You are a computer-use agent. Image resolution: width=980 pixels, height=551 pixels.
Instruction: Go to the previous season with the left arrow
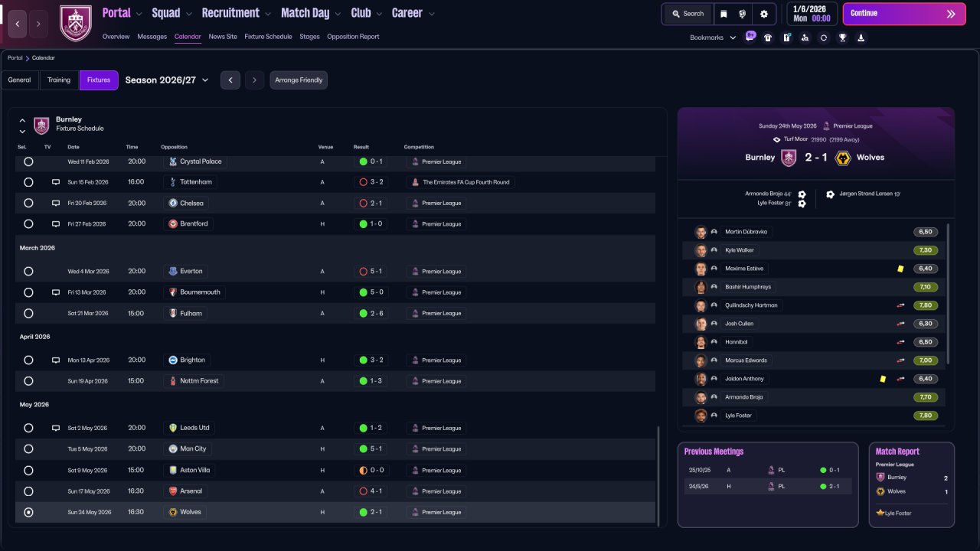(230, 80)
